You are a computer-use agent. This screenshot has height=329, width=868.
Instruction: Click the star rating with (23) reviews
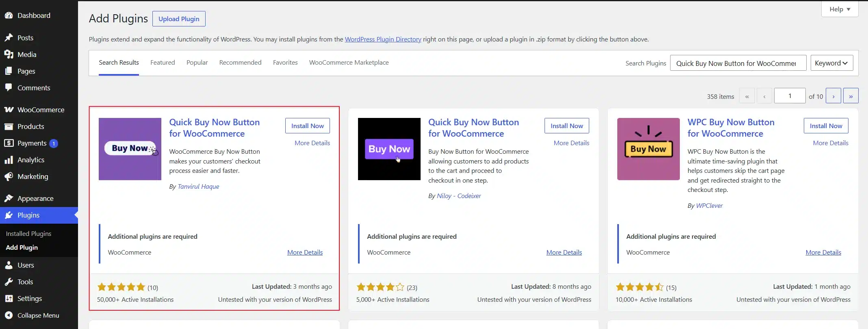click(x=387, y=287)
